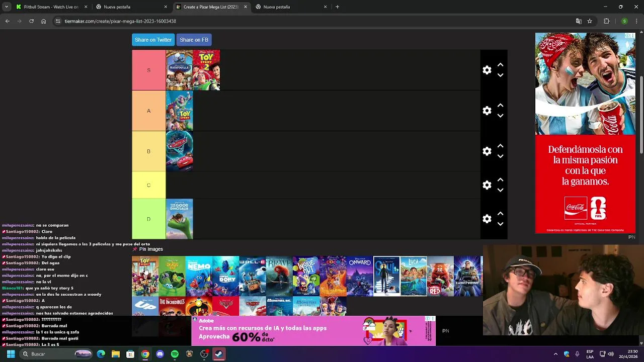The height and width of the screenshot is (362, 644).
Task: Select the C tier label cell
Action: pyautogui.click(x=148, y=185)
